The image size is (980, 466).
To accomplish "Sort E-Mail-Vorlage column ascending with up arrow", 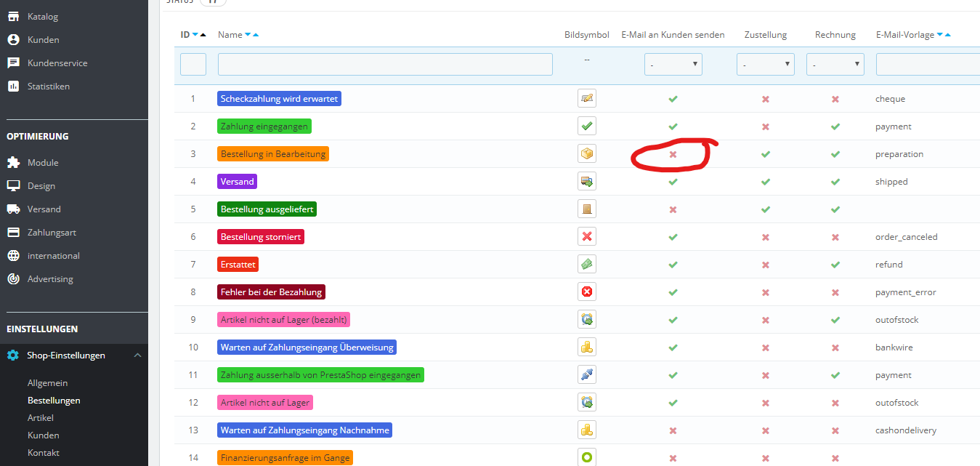I will point(947,35).
